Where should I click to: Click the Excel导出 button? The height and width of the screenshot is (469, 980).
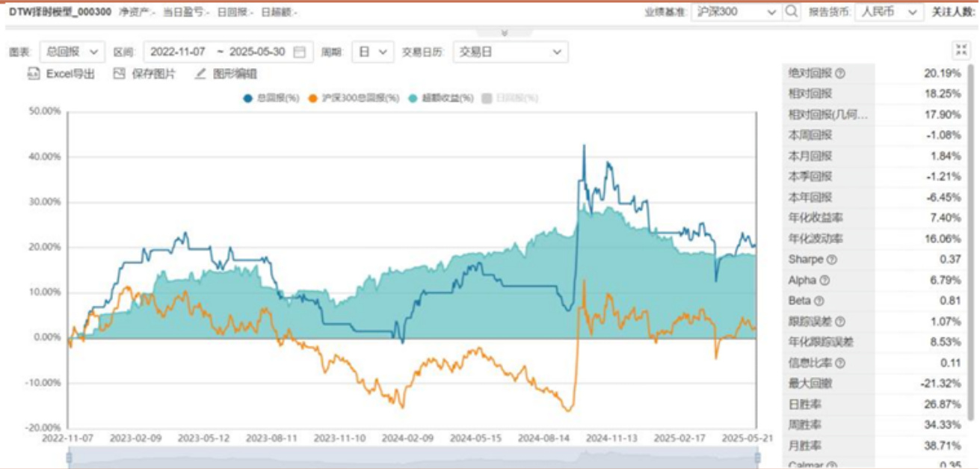pyautogui.click(x=62, y=74)
